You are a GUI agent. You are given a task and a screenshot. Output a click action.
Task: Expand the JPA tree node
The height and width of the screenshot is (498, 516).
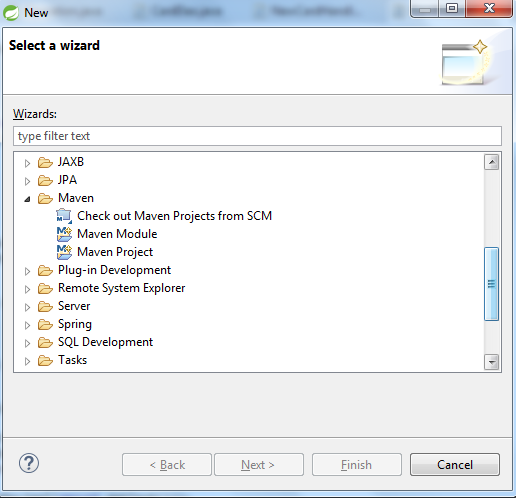(27, 181)
